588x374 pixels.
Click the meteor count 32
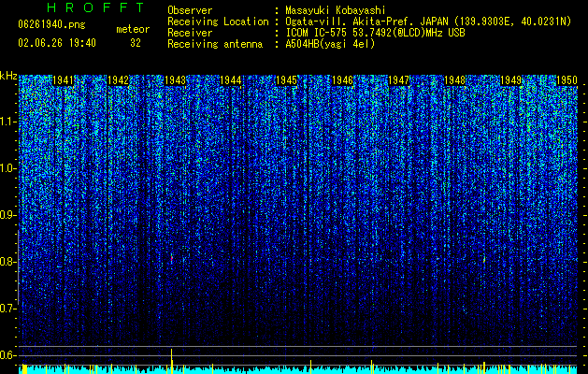pyautogui.click(x=136, y=43)
